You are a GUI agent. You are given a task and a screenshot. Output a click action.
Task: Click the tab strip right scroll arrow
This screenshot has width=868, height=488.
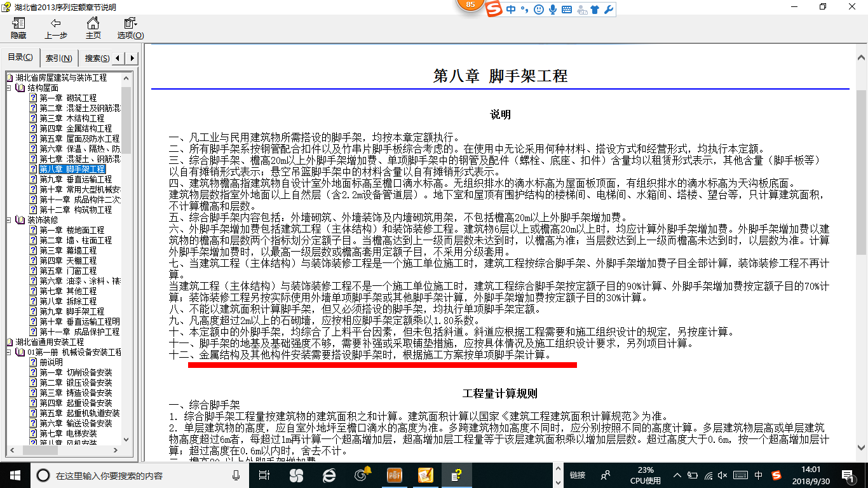click(132, 58)
